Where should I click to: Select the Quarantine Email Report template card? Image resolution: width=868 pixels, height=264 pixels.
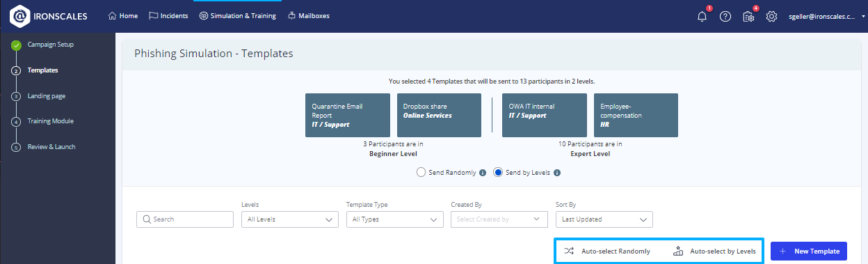347,115
